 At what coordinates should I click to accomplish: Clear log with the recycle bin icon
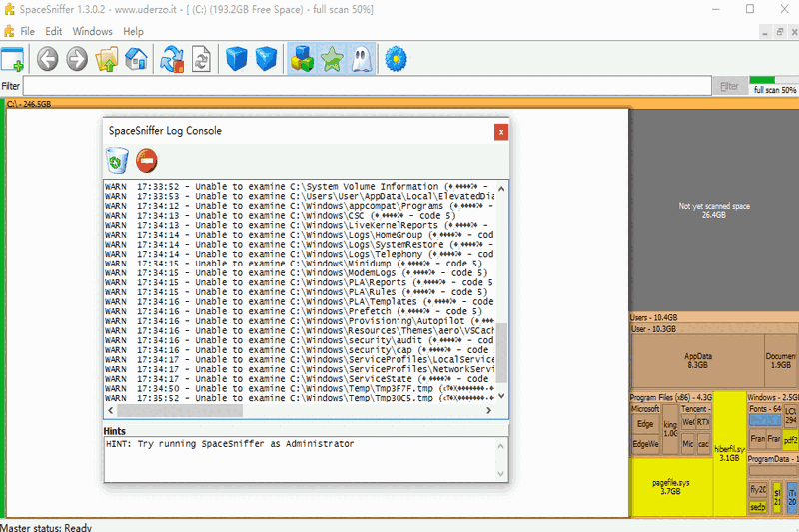118,160
